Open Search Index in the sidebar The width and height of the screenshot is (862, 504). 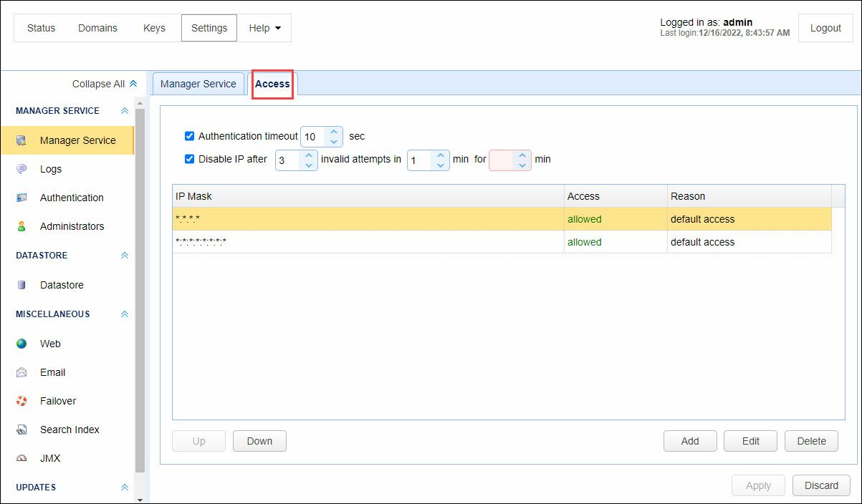[67, 430]
